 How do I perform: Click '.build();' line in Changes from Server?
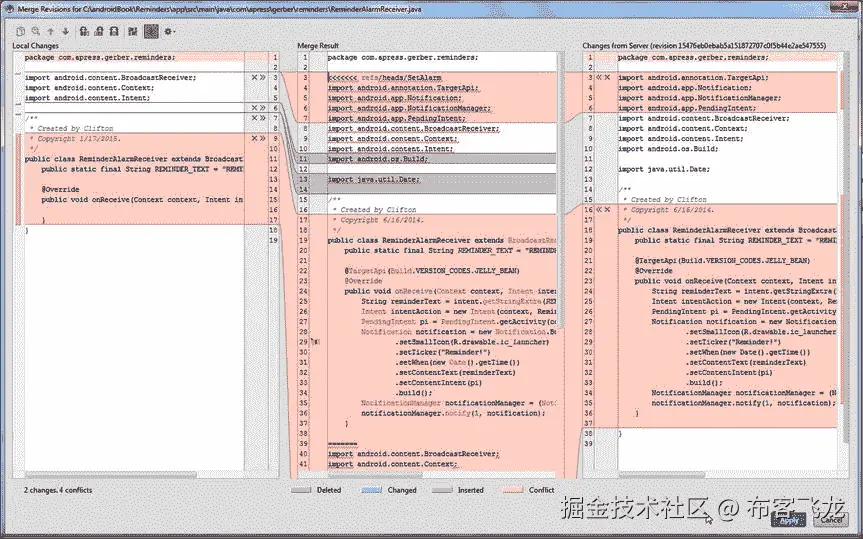coord(704,383)
